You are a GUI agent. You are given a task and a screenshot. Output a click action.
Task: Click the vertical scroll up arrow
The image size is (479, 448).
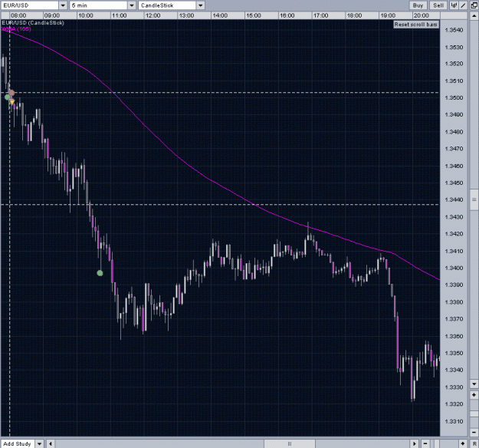pyautogui.click(x=474, y=16)
